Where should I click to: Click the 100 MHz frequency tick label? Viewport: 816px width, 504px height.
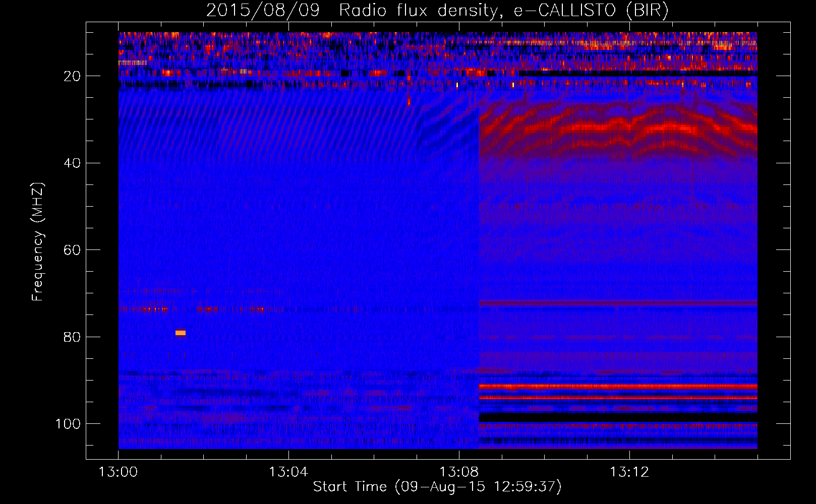click(x=68, y=424)
